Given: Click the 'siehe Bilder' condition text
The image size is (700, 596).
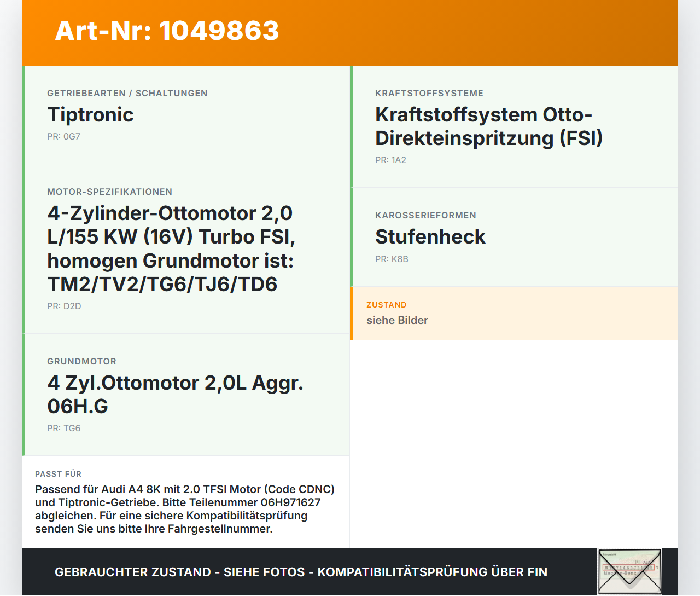Looking at the screenshot, I should pyautogui.click(x=397, y=320).
